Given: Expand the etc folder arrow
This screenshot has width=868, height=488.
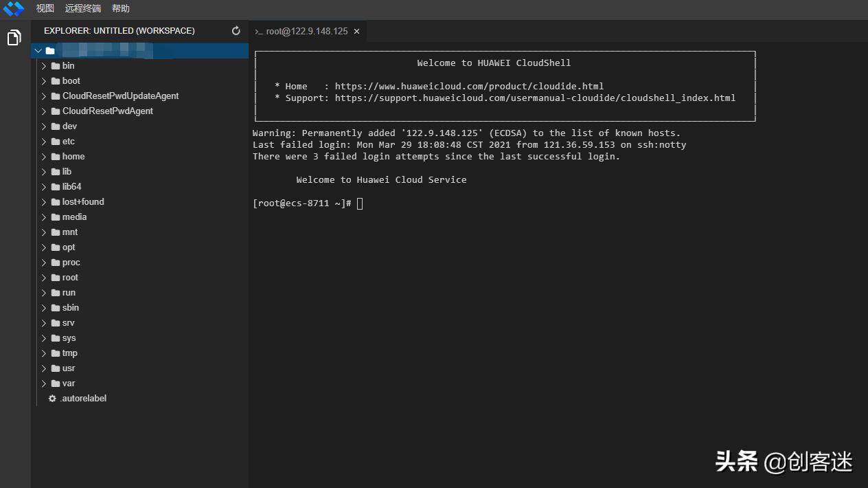Looking at the screenshot, I should (x=44, y=142).
